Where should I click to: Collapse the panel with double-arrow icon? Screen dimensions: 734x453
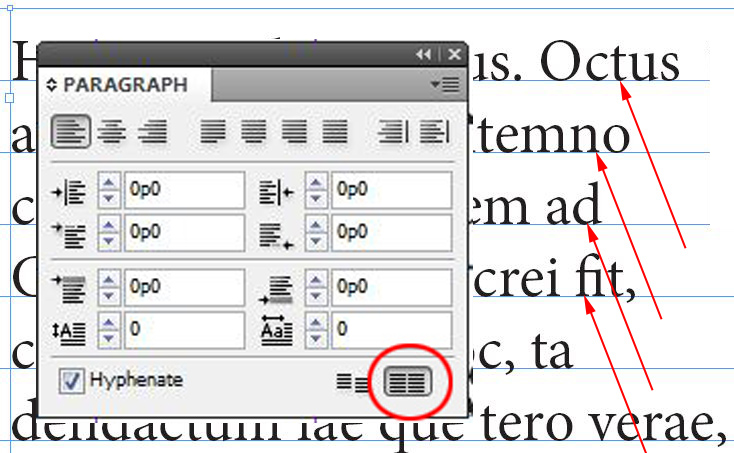[x=424, y=54]
